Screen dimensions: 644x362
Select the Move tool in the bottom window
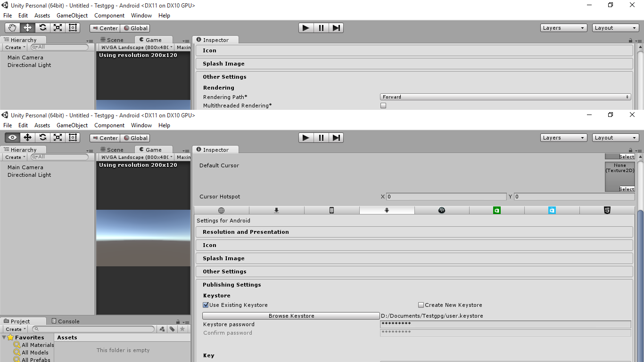pos(28,138)
